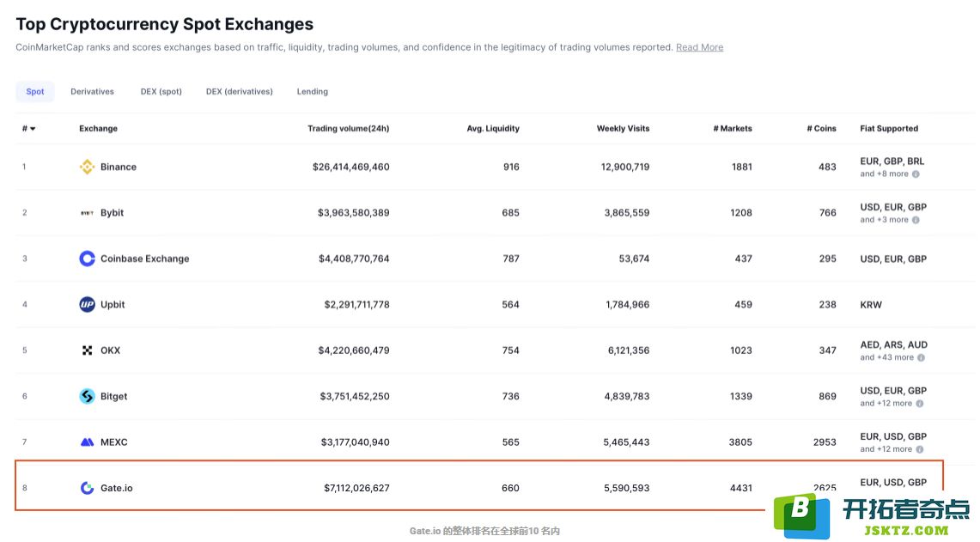This screenshot has height=542, width=980.
Task: Click OKX volume $4,220,660,479
Action: 354,350
